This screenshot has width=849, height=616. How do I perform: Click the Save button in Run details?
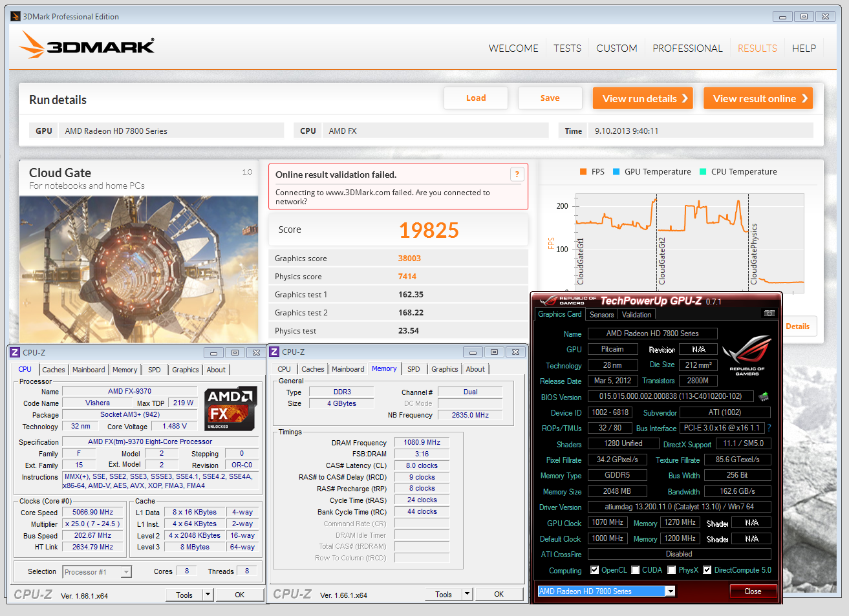(x=550, y=98)
